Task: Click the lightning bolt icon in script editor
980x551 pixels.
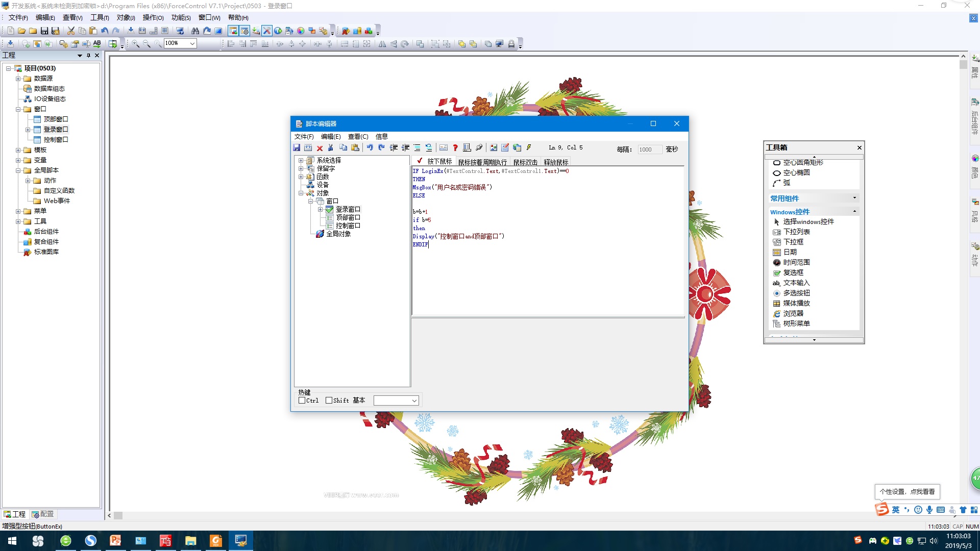Action: tap(529, 148)
